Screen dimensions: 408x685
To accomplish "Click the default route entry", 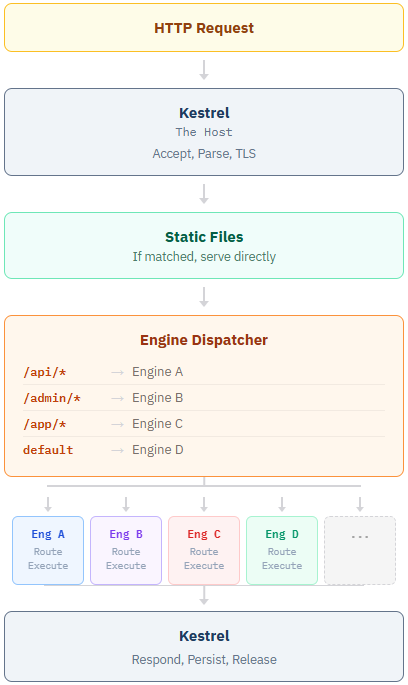I will (x=48, y=450).
